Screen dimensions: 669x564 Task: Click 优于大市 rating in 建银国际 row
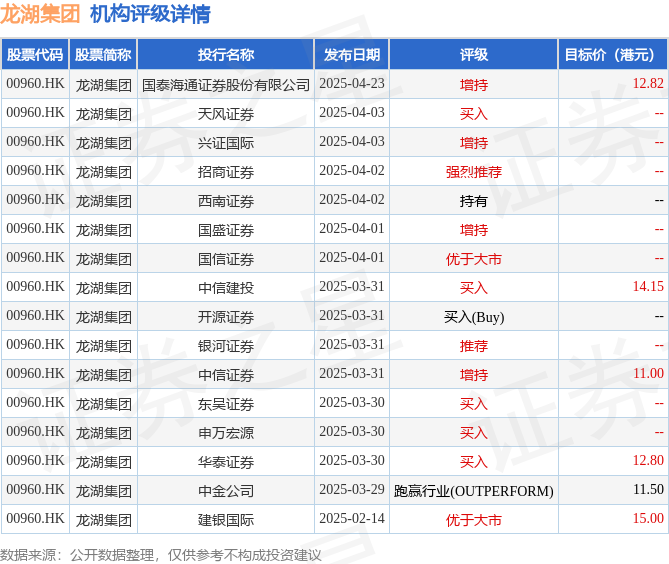(474, 520)
